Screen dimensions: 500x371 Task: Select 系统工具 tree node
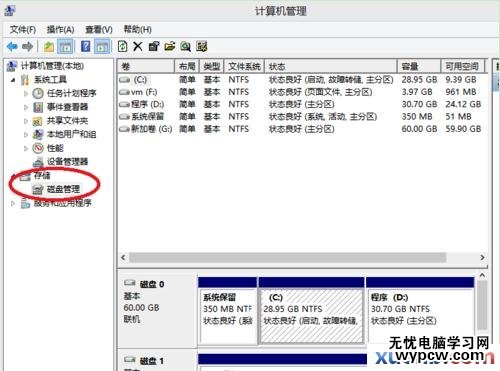[50, 80]
